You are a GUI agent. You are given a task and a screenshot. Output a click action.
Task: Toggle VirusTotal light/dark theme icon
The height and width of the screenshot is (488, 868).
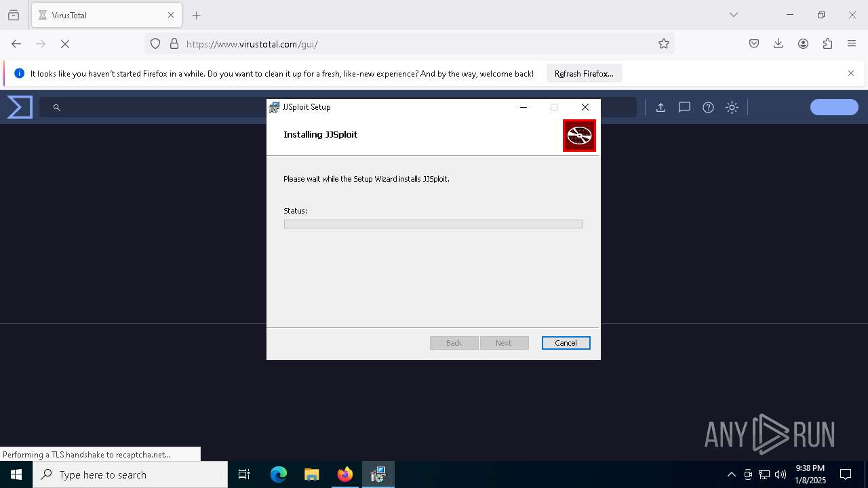[x=732, y=107]
